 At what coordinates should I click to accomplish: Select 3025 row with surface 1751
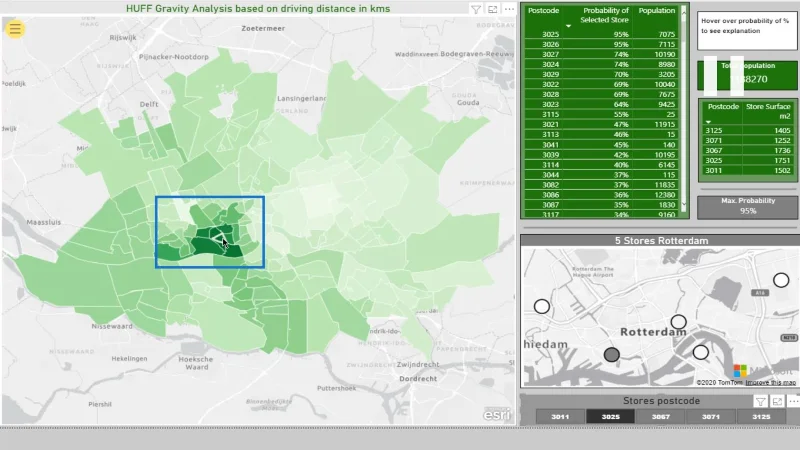pos(747,160)
